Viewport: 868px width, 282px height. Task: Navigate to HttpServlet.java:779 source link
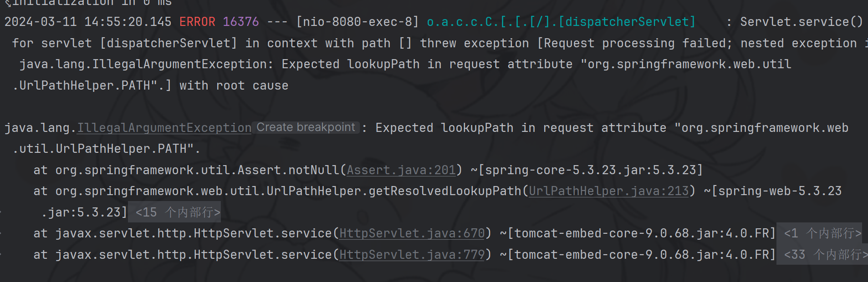click(x=412, y=255)
